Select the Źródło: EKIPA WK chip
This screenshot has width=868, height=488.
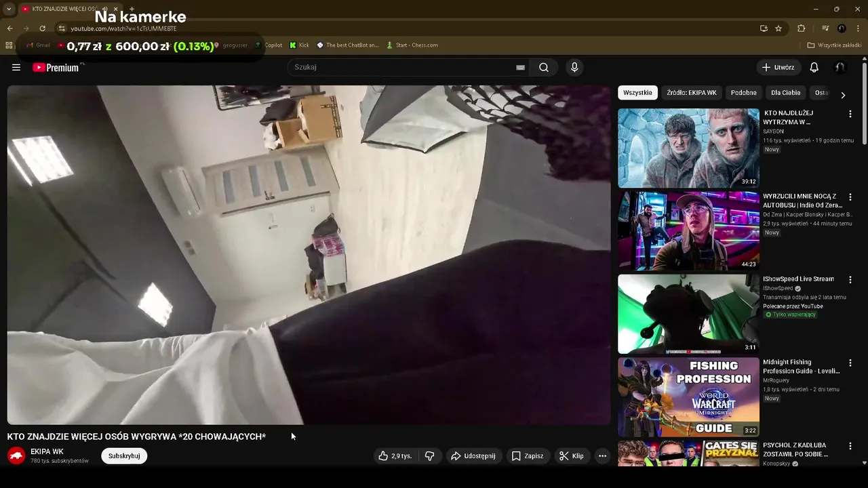[691, 93]
